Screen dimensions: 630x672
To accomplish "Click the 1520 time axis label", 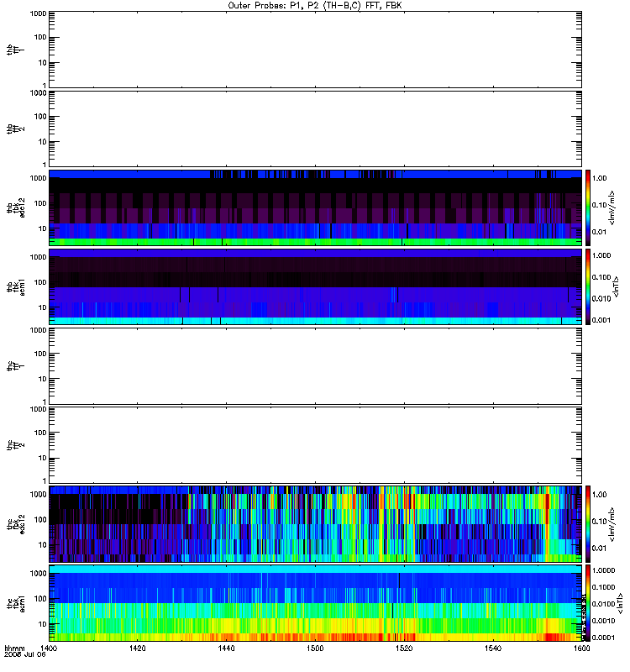I will point(404,648).
